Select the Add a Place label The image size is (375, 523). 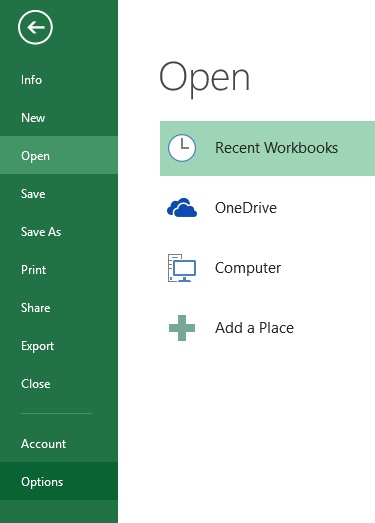[x=254, y=328]
